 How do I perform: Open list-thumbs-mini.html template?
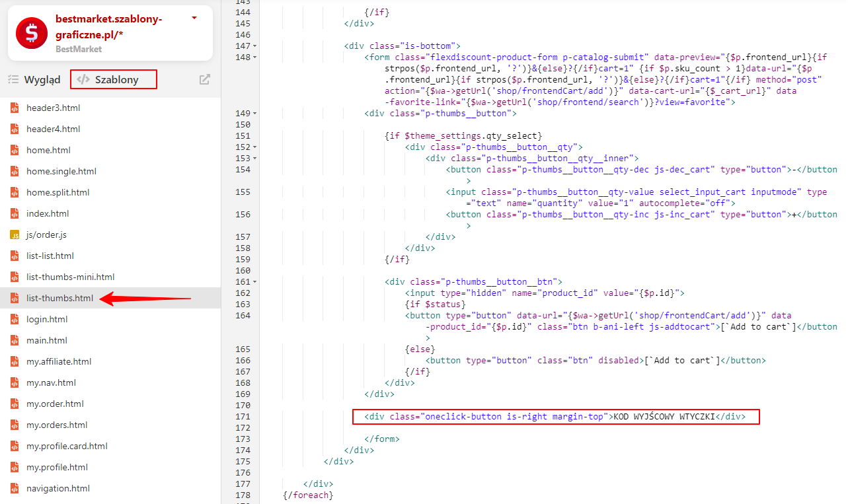[71, 277]
